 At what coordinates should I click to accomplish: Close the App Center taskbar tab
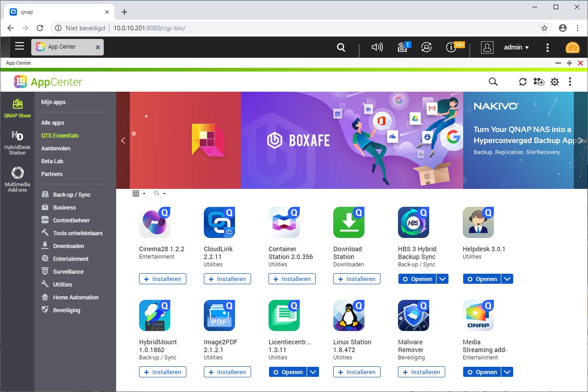[97, 47]
